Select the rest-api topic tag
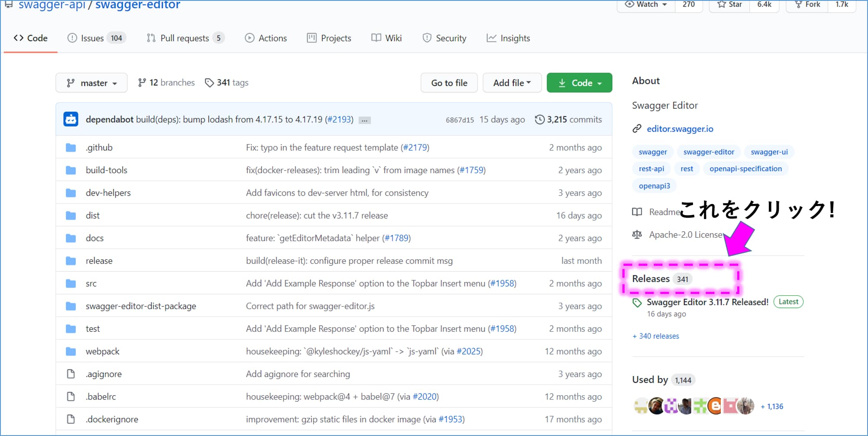This screenshot has width=868, height=436. (651, 169)
